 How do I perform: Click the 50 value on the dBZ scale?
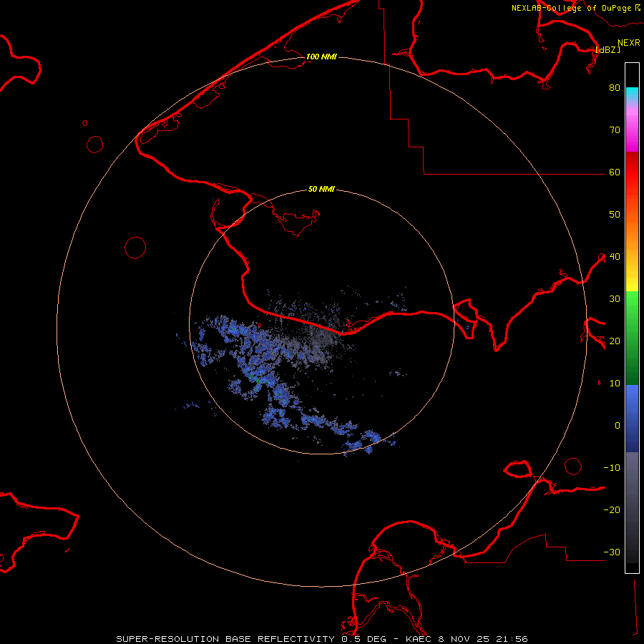[615, 215]
